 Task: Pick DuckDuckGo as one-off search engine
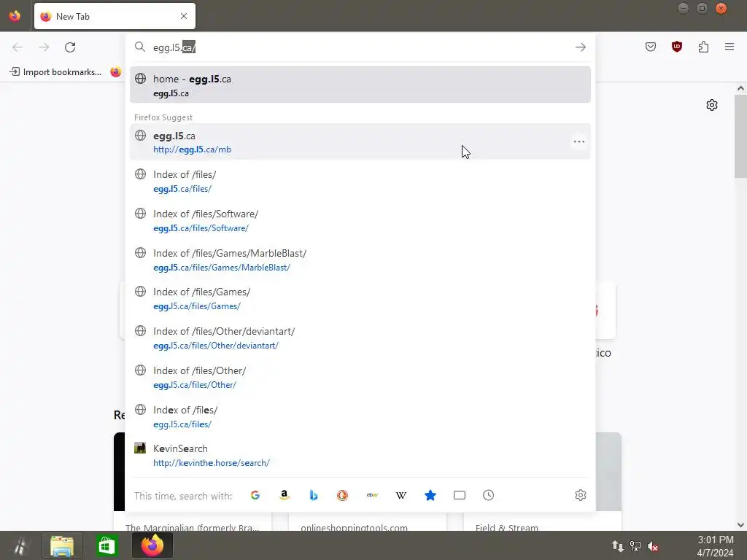[343, 495]
